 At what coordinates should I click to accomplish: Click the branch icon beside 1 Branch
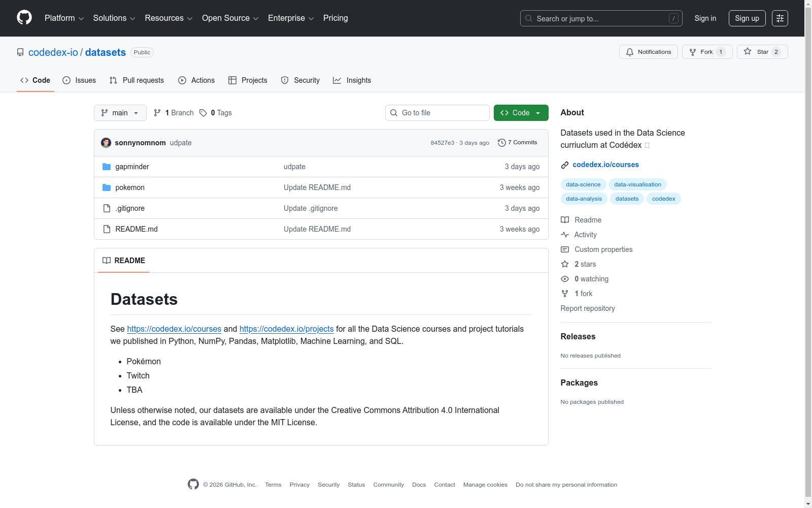pyautogui.click(x=157, y=113)
